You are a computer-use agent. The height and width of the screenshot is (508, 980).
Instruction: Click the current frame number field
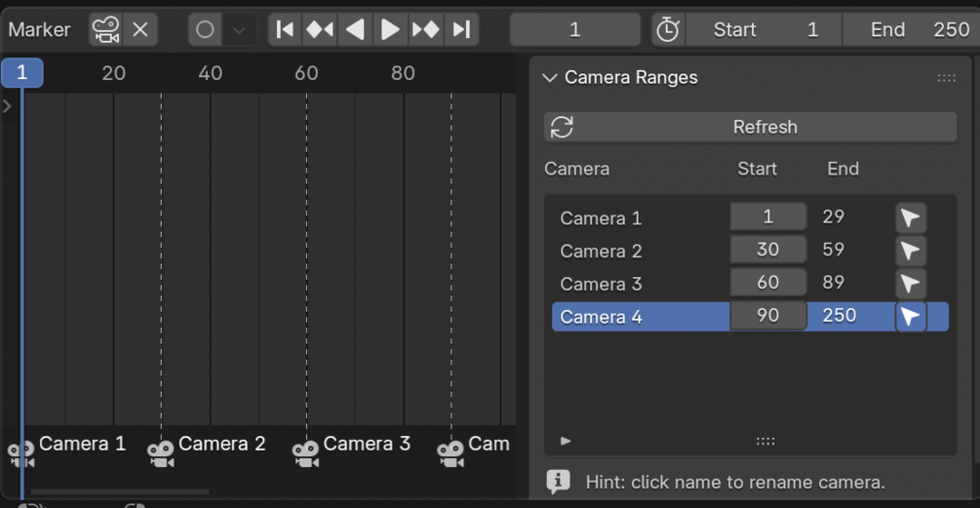(574, 29)
